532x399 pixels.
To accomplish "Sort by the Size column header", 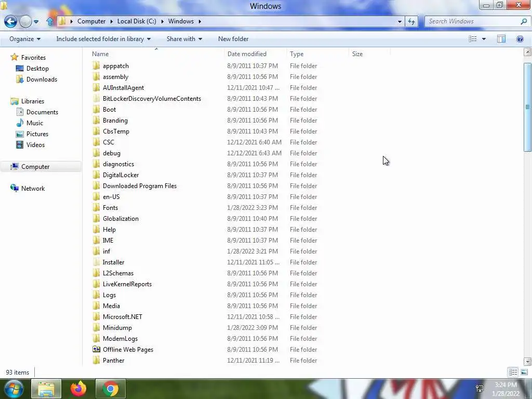I will click(x=357, y=54).
